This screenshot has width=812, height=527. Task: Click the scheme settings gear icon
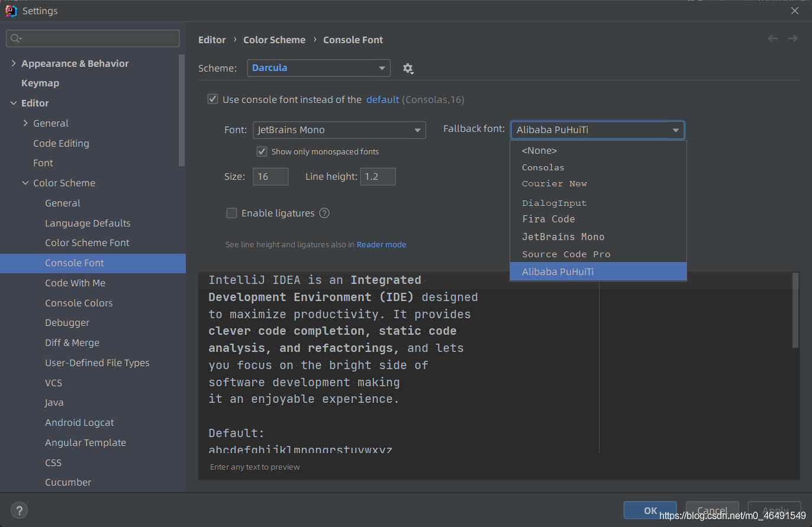(408, 69)
